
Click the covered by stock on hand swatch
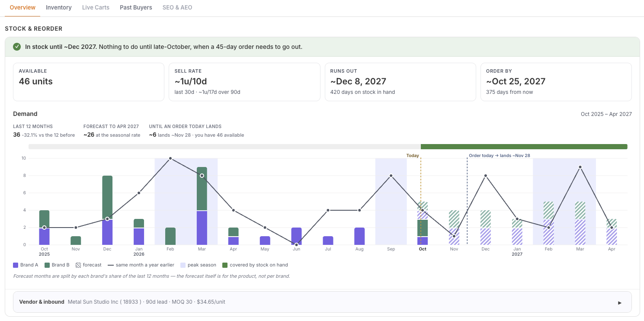tap(225, 265)
